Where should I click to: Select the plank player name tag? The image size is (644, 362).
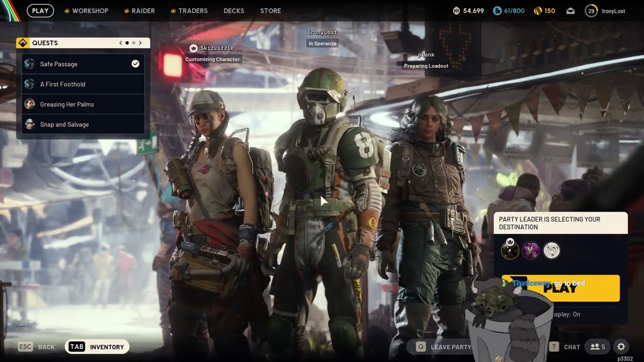pyautogui.click(x=426, y=55)
